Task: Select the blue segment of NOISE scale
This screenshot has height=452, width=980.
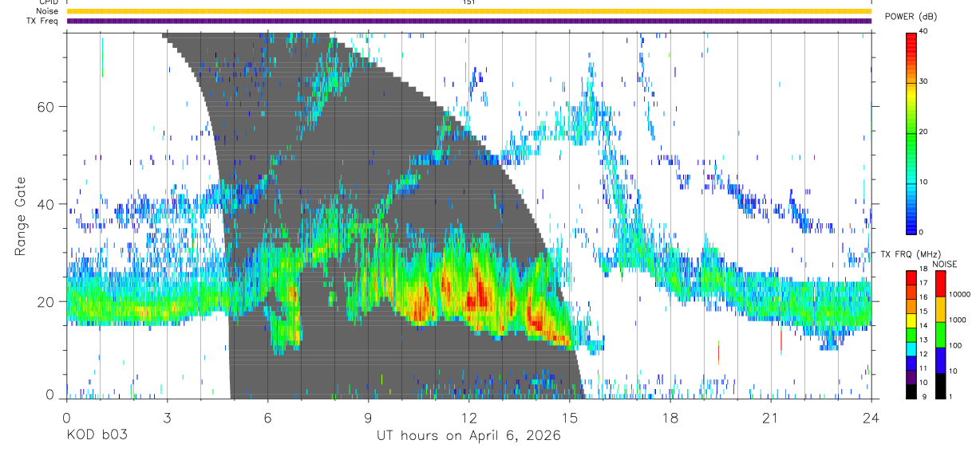Action: click(x=941, y=360)
